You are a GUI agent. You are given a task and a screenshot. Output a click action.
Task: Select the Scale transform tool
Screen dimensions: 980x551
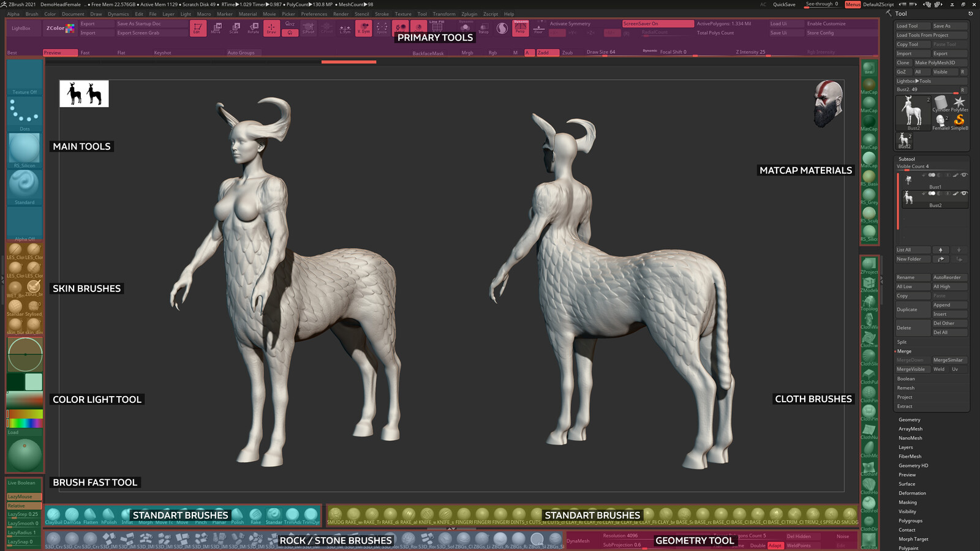[235, 28]
